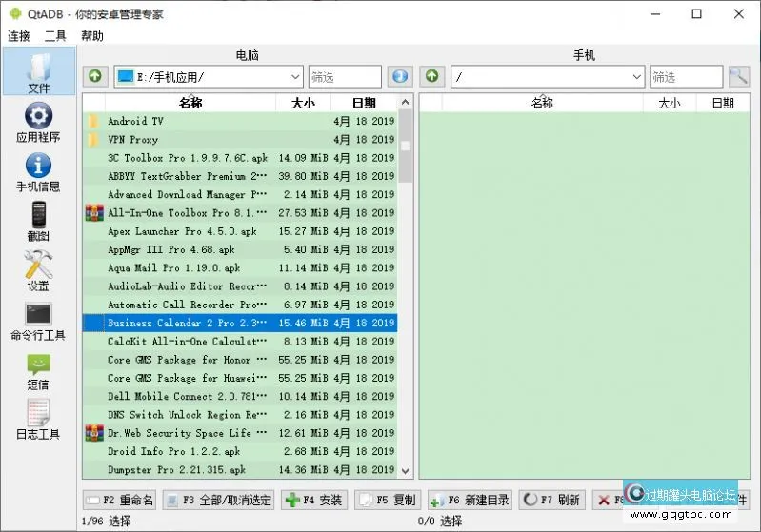Go up a directory in phone panel
This screenshot has height=532, width=761.
432,76
